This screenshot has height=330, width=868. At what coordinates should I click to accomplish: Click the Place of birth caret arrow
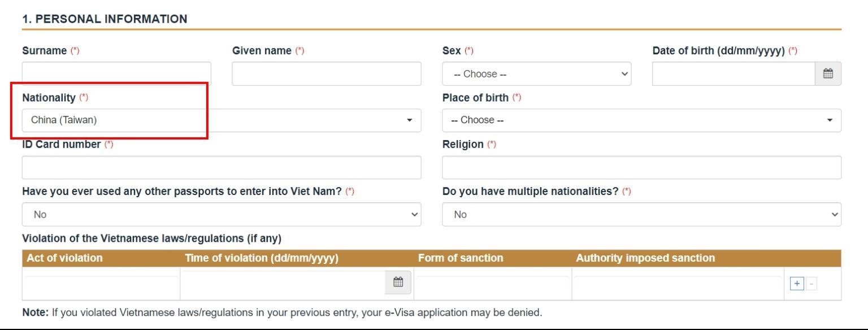click(830, 120)
